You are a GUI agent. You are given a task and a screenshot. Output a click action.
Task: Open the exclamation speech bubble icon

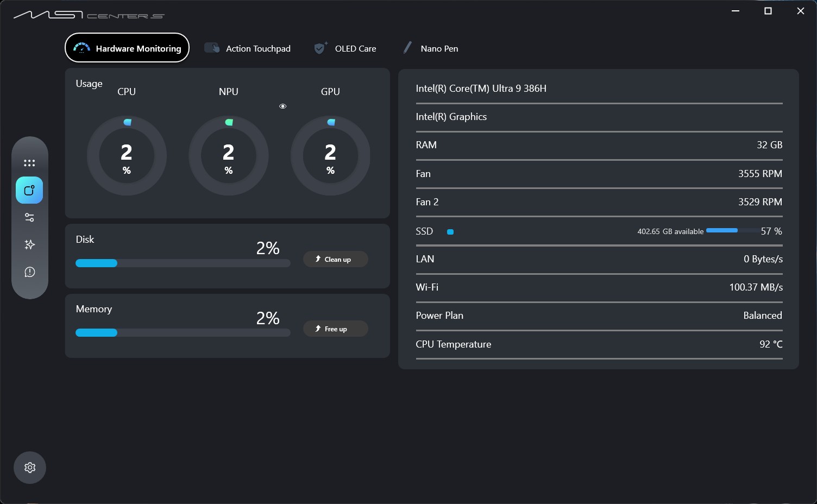[x=29, y=272]
